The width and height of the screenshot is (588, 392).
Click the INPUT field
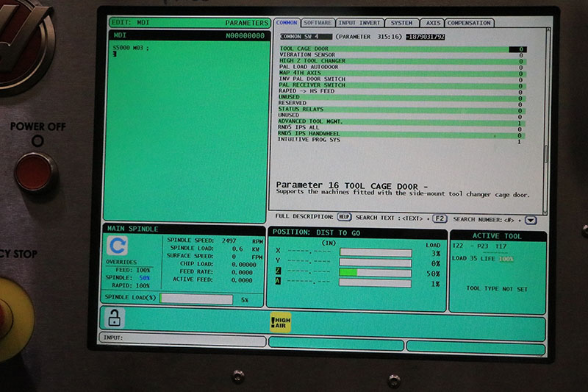click(182, 338)
